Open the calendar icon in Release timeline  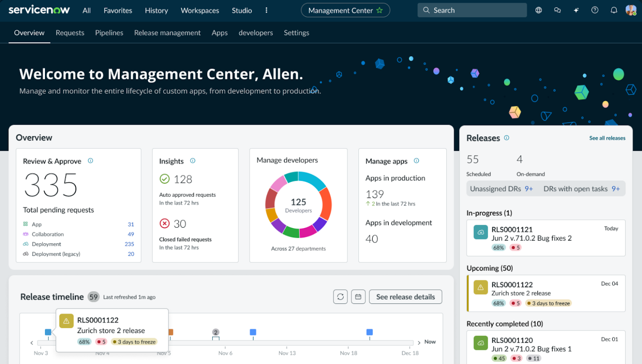point(358,297)
